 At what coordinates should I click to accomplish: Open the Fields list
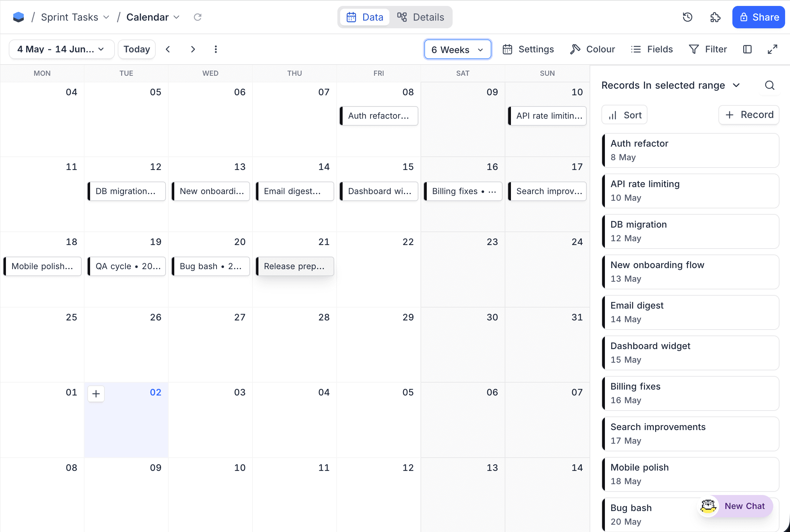(652, 49)
